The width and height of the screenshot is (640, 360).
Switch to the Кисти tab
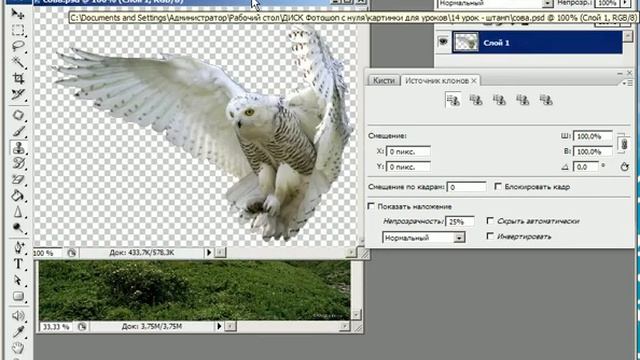tap(384, 80)
